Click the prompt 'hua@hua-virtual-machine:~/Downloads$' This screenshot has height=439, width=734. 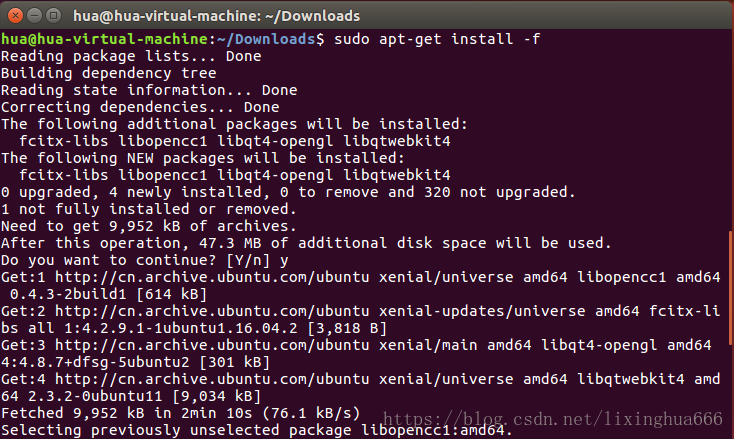tap(162, 39)
